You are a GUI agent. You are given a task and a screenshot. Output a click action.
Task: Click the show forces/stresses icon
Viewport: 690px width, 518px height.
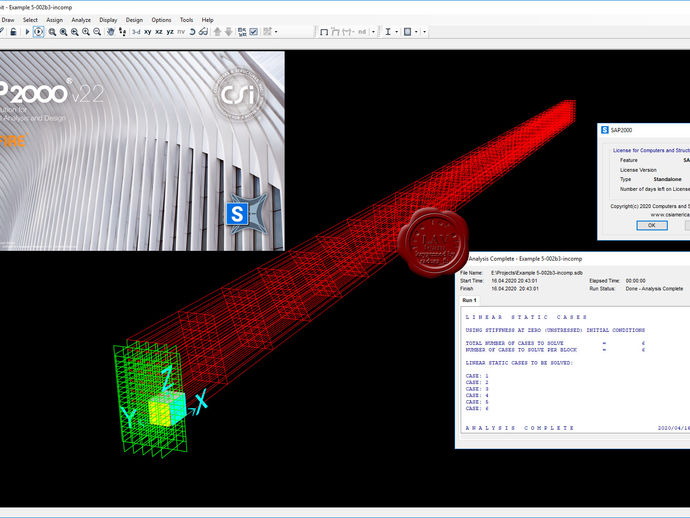pyautogui.click(x=348, y=32)
